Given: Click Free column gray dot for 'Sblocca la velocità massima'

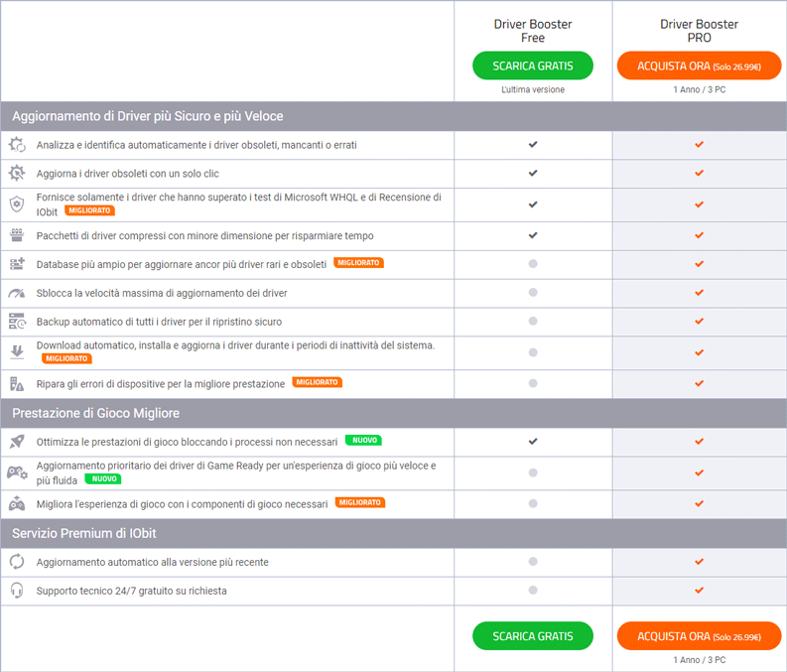Looking at the screenshot, I should (x=533, y=293).
